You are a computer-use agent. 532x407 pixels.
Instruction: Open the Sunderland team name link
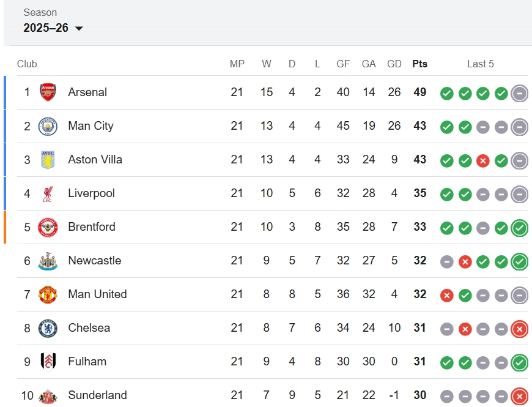[97, 395]
